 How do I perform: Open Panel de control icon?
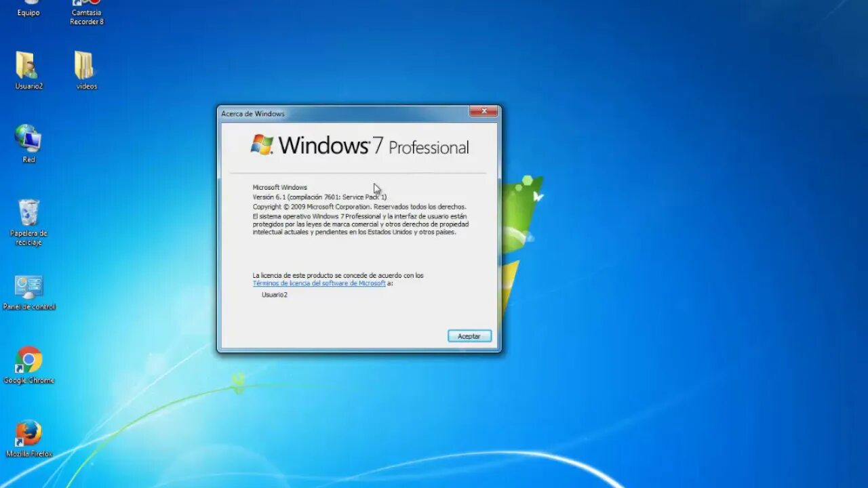coord(28,293)
